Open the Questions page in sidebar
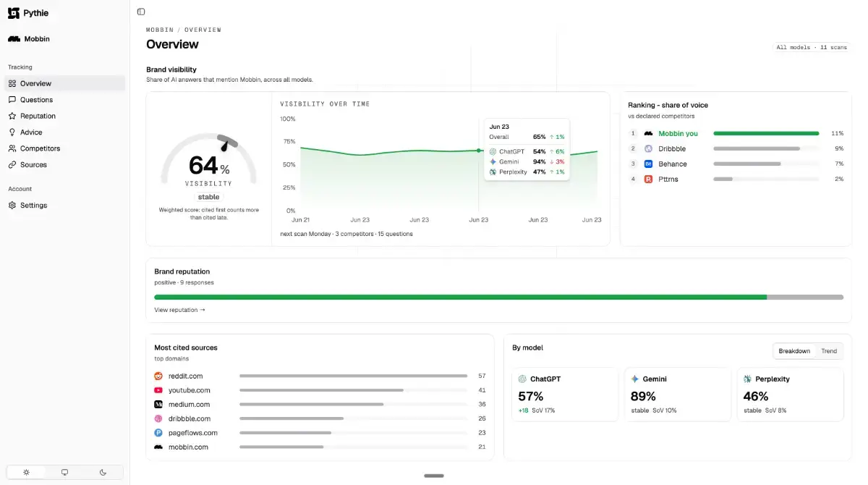The width and height of the screenshot is (868, 485). click(x=65, y=100)
